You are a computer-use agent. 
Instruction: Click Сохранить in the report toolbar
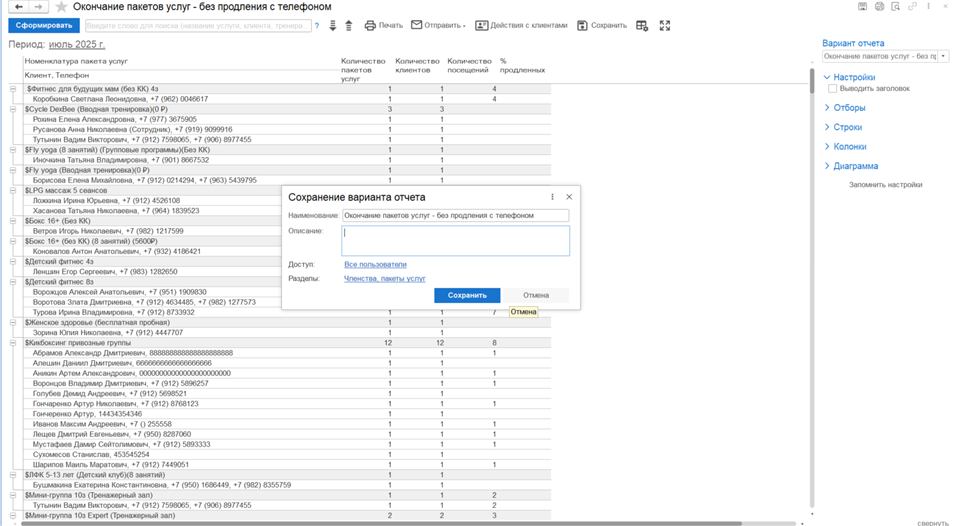point(602,26)
